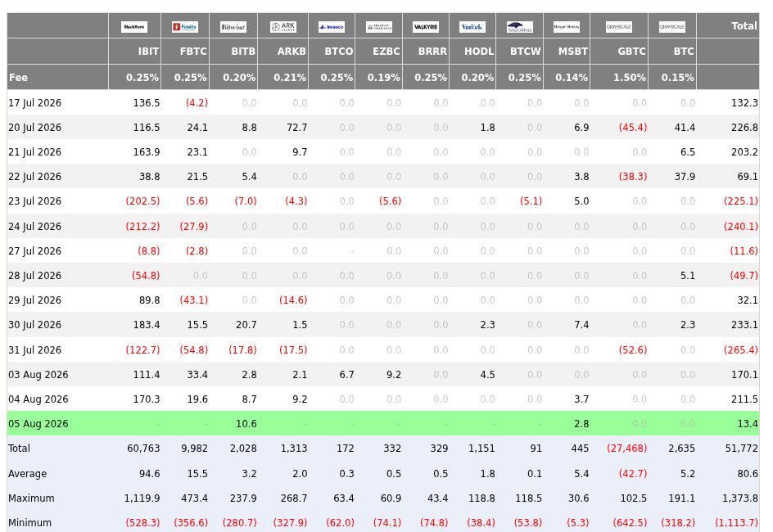
Task: Click the Fee row label
Action: 18,77
